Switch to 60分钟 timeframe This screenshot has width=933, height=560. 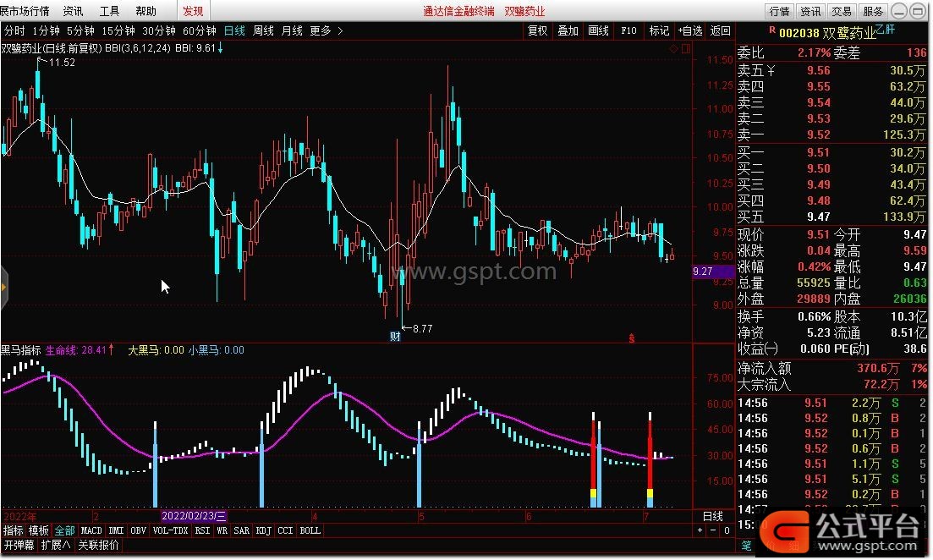pos(200,30)
